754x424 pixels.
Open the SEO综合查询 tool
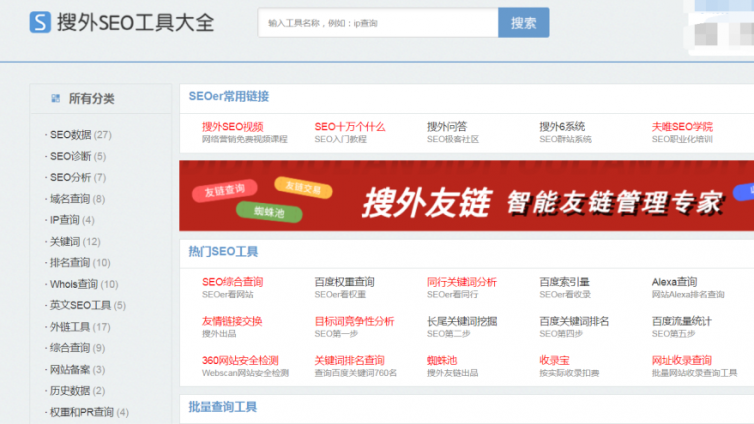(232, 282)
